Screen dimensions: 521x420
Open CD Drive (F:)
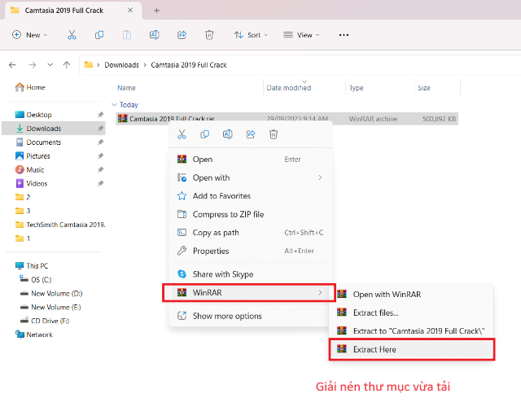(45, 321)
